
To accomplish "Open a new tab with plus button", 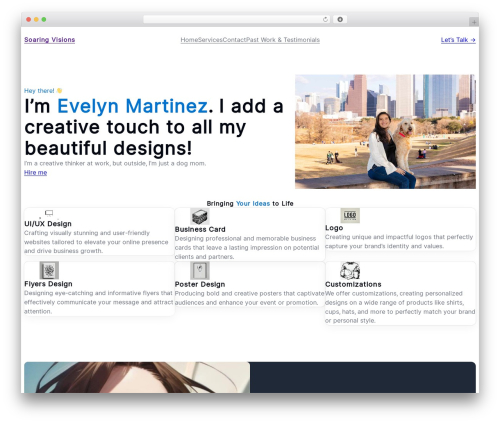I will (474, 22).
